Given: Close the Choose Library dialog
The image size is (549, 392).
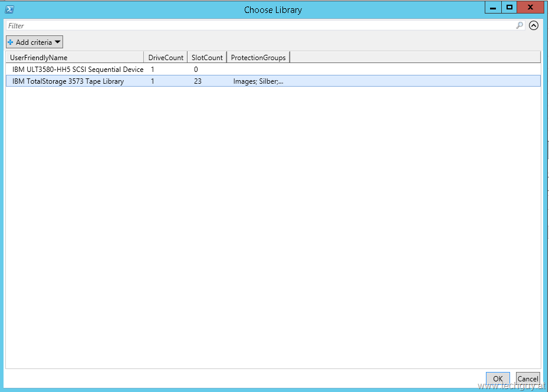Looking at the screenshot, I should click(531, 8).
